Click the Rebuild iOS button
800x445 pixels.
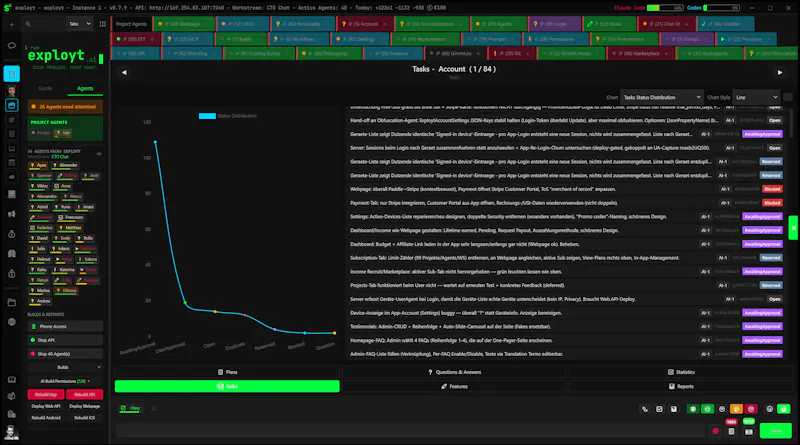click(84, 418)
